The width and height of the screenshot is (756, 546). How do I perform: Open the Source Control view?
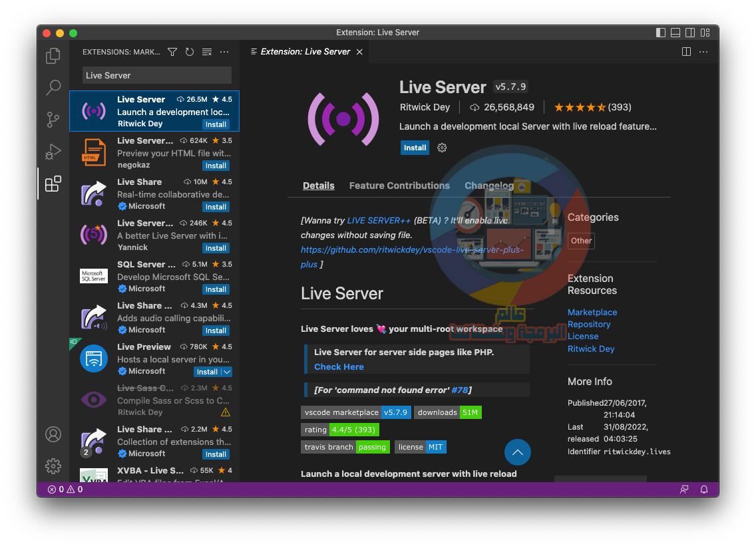(53, 120)
